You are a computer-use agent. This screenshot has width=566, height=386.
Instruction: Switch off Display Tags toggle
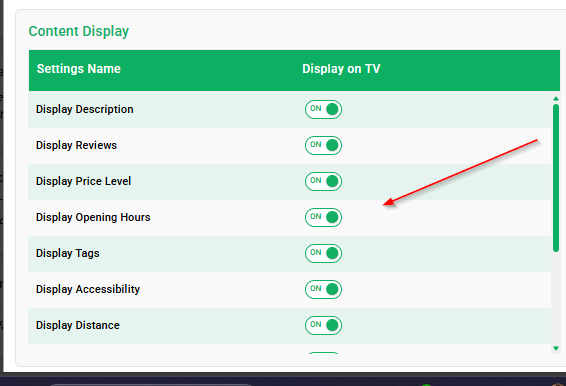323,253
